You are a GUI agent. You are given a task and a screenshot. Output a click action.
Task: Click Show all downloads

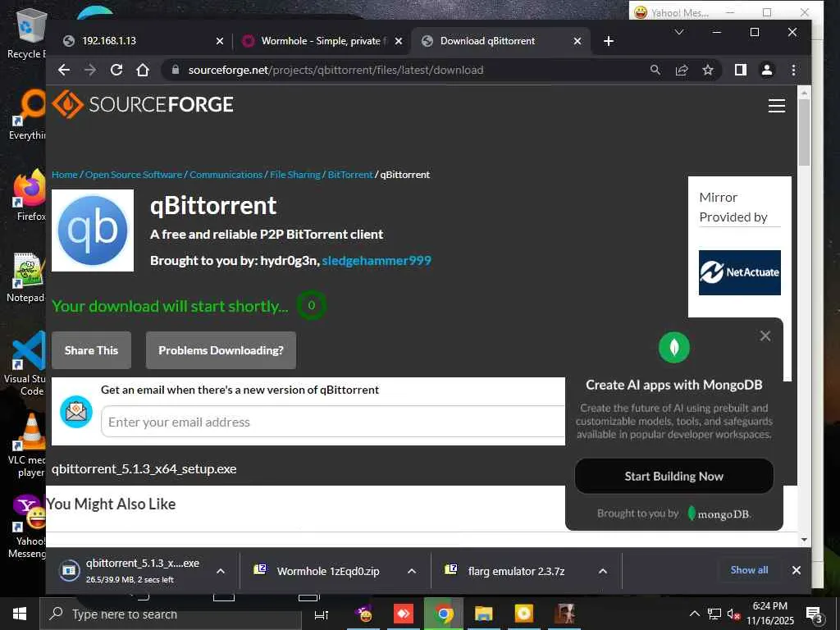tap(749, 570)
